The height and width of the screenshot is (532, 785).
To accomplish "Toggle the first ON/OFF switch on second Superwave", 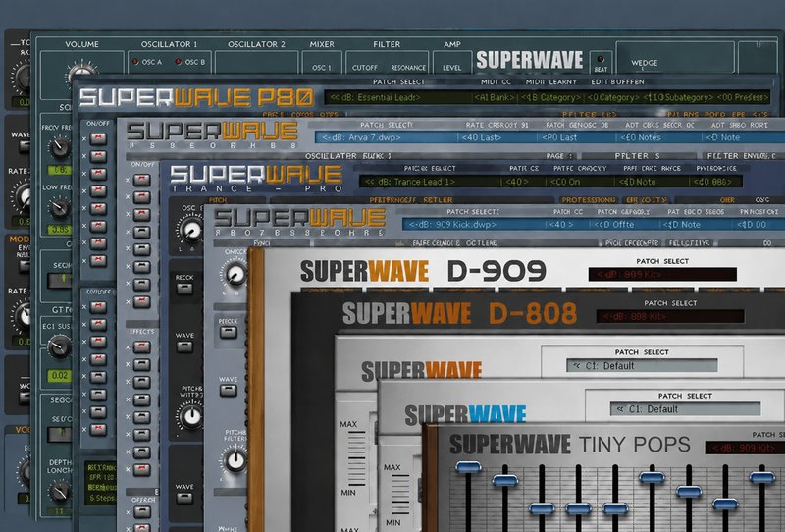I will click(x=141, y=180).
